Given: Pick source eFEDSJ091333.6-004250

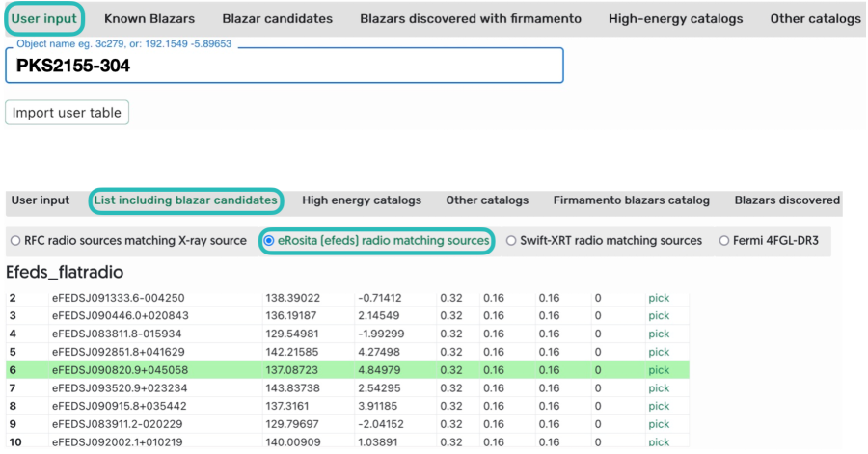Looking at the screenshot, I should pyautogui.click(x=659, y=298).
